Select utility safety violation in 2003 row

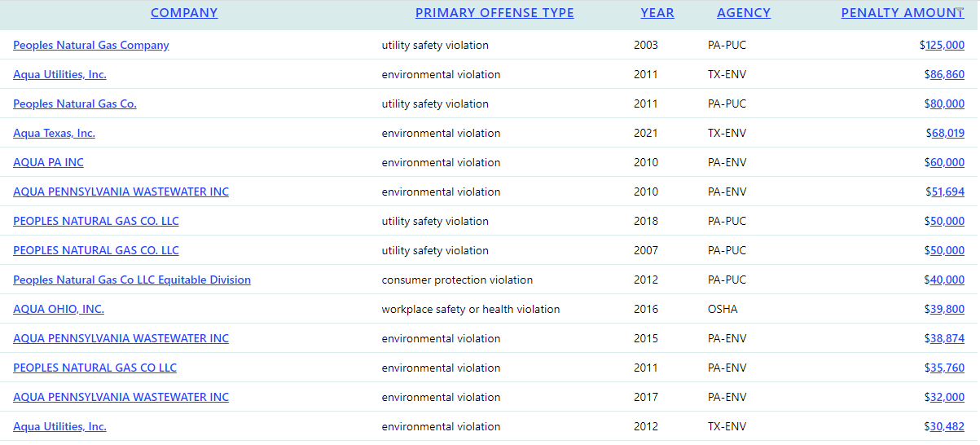pos(435,45)
